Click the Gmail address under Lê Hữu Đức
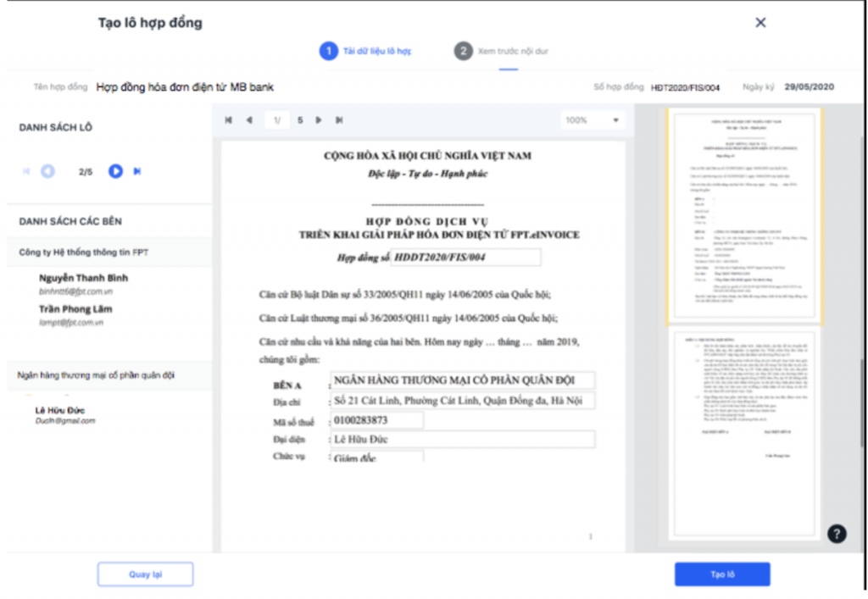The width and height of the screenshot is (868, 599). click(65, 421)
